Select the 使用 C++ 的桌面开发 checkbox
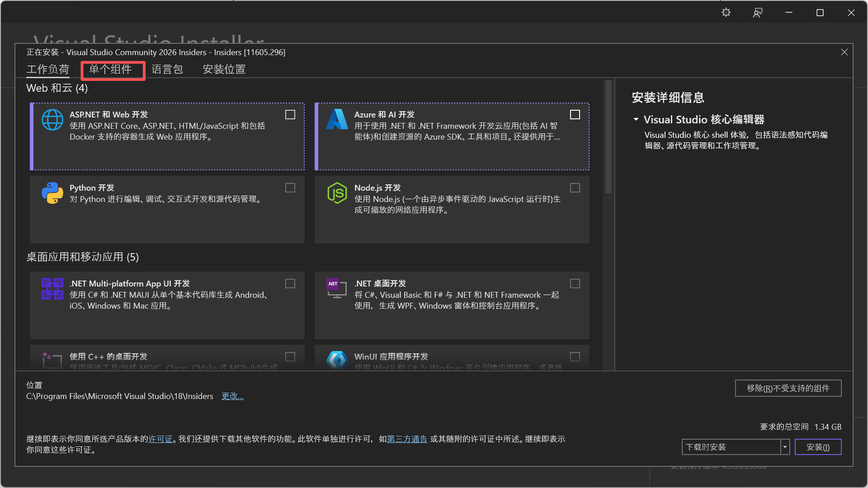Viewport: 868px width, 488px height. (x=290, y=357)
